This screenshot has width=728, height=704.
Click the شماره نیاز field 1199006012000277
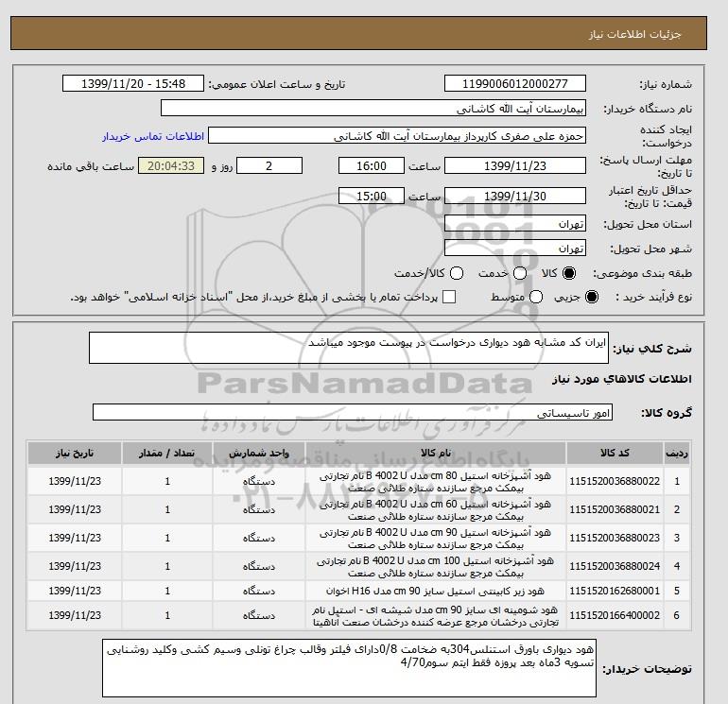[515, 83]
